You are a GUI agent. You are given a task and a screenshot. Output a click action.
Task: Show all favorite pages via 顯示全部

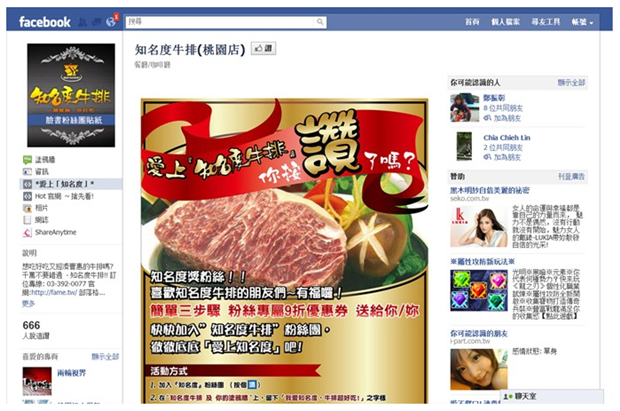[105, 356]
